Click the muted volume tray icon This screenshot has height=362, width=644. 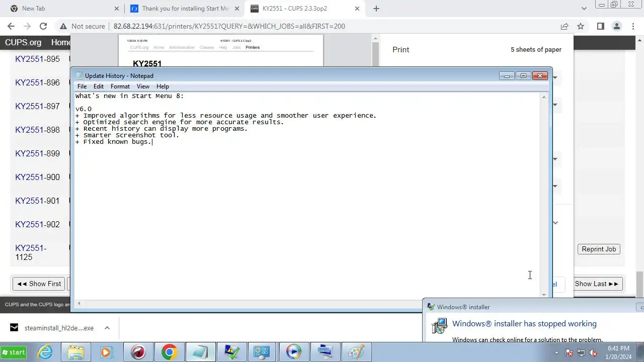(x=593, y=352)
